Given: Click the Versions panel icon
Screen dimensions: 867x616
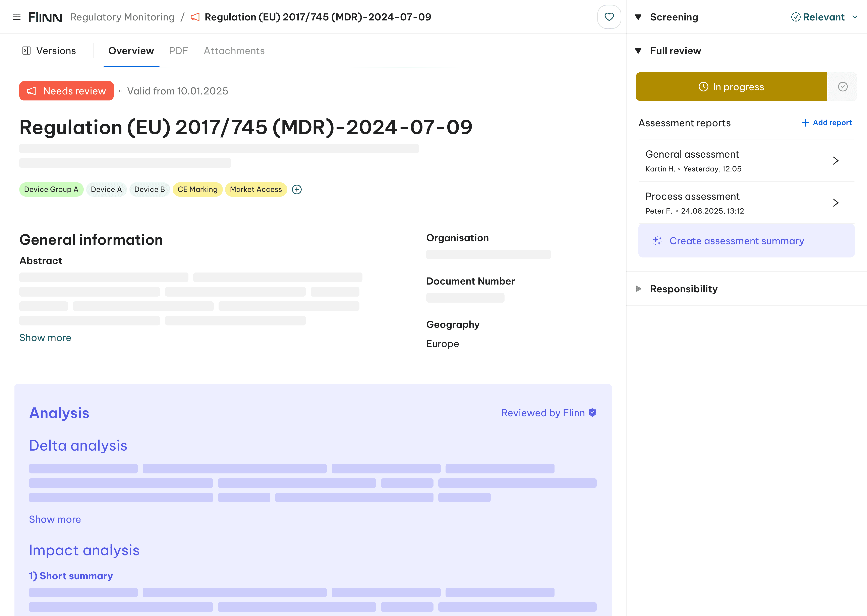Looking at the screenshot, I should tap(26, 51).
